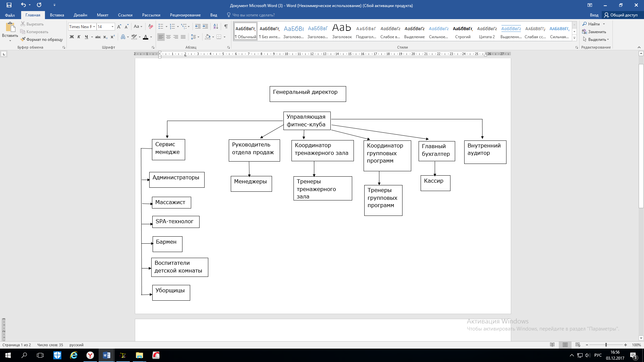This screenshot has width=644, height=362.
Task: Click the Text Highlight Color icon
Action: click(136, 37)
